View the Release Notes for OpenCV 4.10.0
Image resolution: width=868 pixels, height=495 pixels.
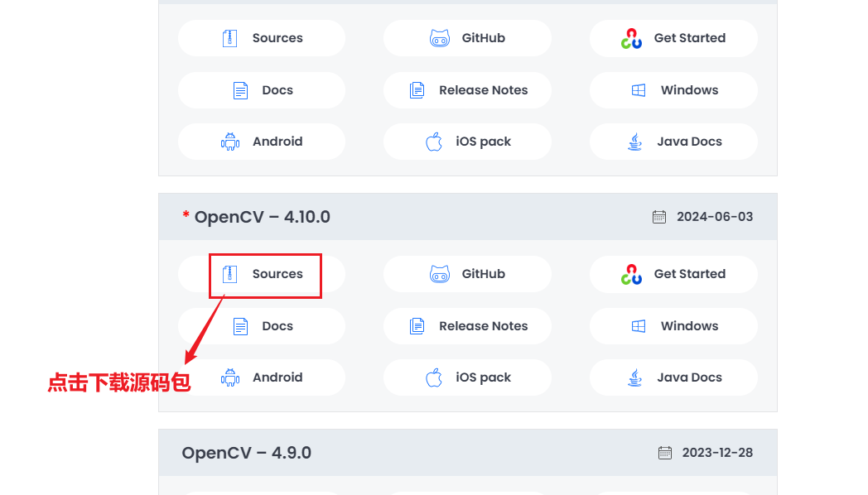click(467, 325)
